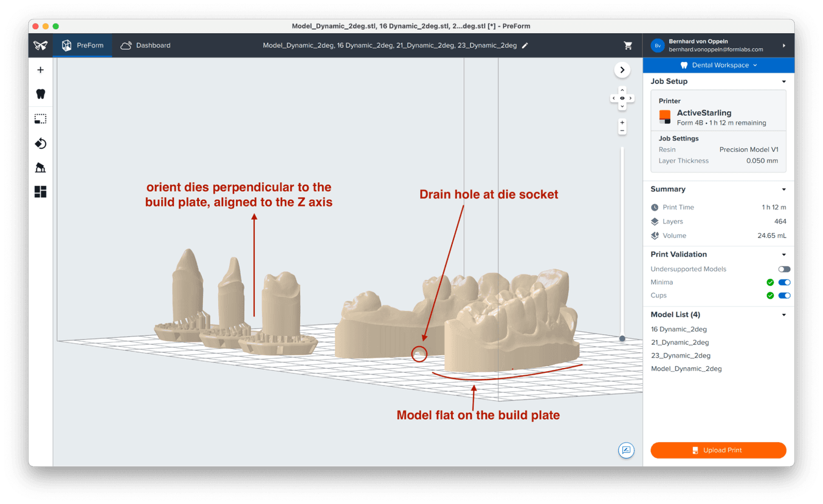The height and width of the screenshot is (504, 823).
Task: Click the Volume 24.65 mL value
Action: [x=771, y=236]
